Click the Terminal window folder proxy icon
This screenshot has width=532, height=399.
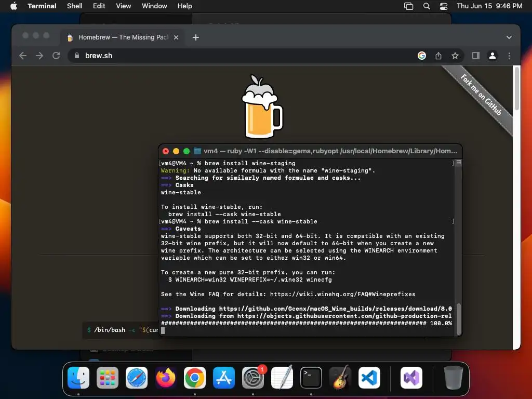coord(197,151)
